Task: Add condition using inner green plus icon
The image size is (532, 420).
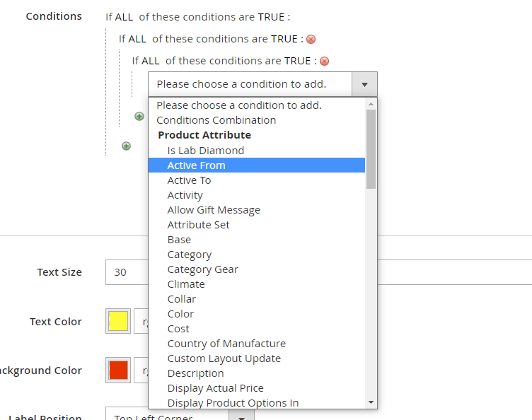Action: tap(139, 116)
